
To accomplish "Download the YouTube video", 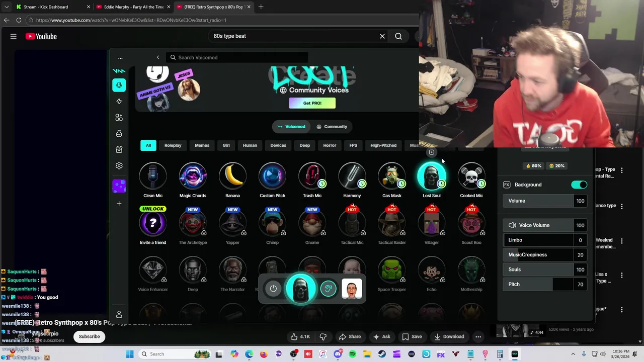I will pos(449,337).
